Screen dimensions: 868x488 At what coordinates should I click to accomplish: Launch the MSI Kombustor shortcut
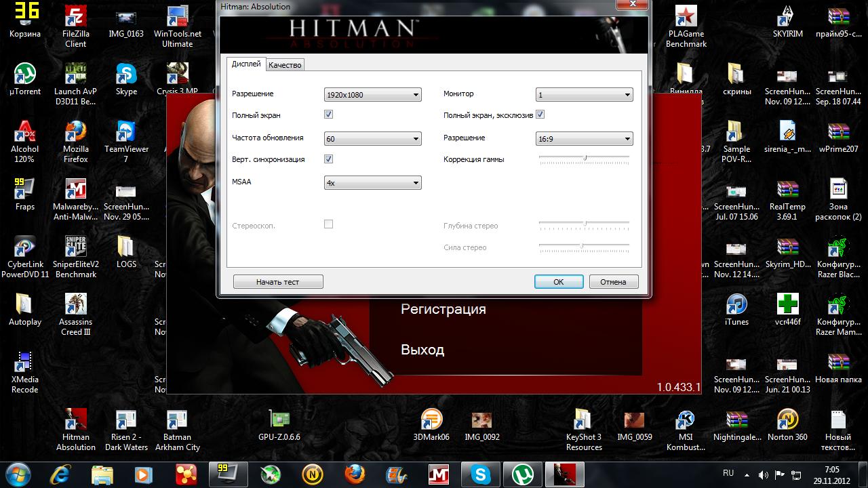tap(686, 420)
